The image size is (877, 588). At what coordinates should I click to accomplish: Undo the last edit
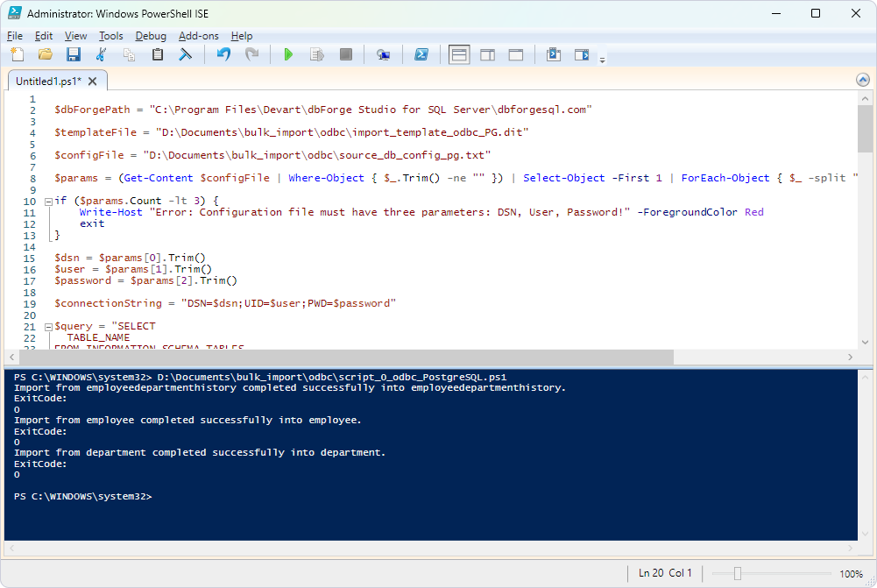(x=223, y=54)
